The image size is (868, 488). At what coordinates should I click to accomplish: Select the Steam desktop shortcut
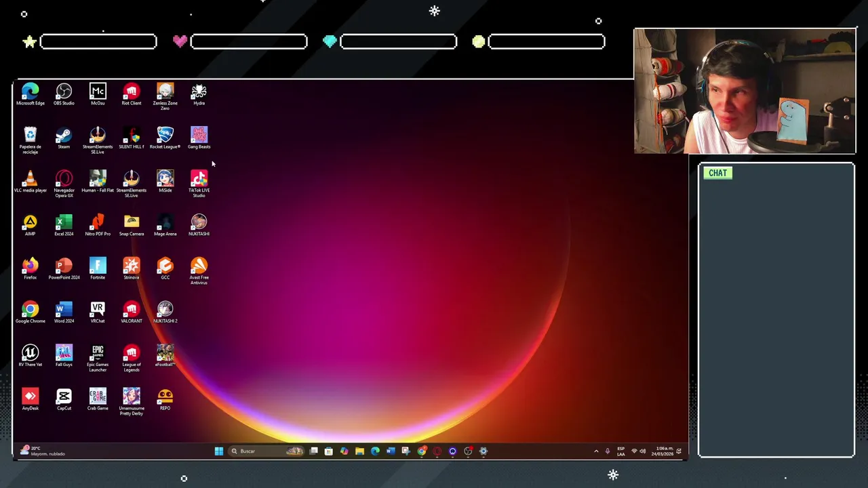[64, 138]
